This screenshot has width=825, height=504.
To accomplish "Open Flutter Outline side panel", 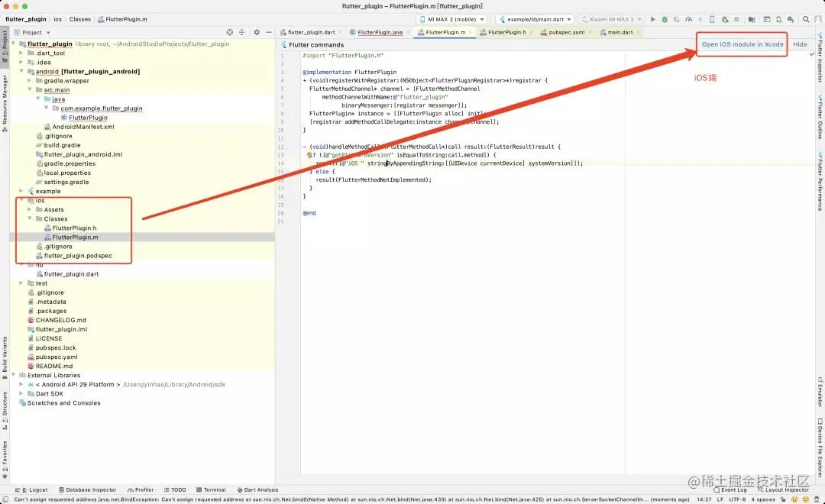I will [x=820, y=117].
